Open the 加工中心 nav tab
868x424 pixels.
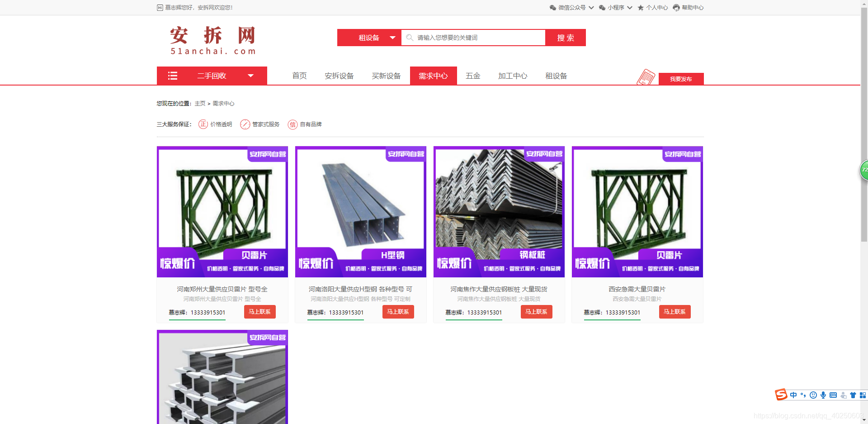click(x=513, y=76)
